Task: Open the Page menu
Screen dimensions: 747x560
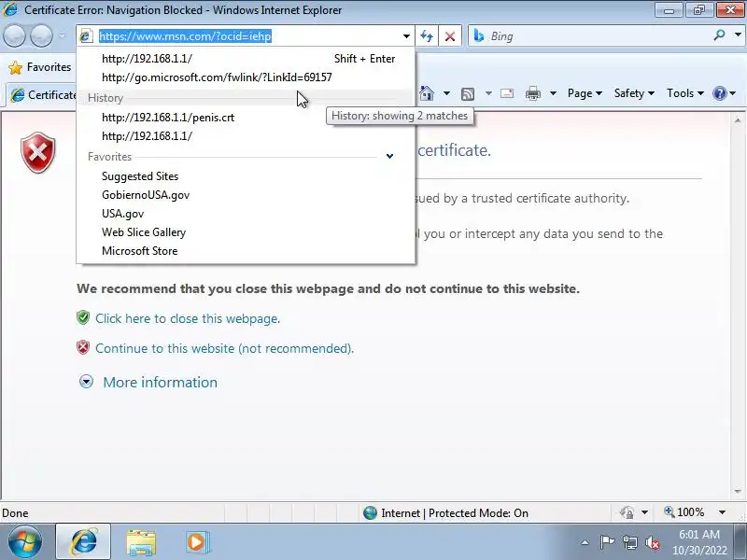Action: click(585, 93)
